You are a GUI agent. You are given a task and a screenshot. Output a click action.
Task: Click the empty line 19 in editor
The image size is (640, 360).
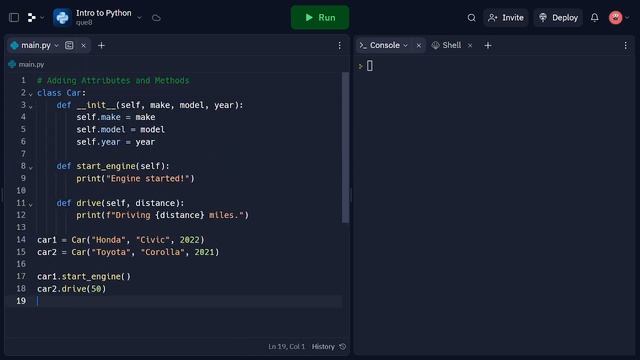pos(189,301)
